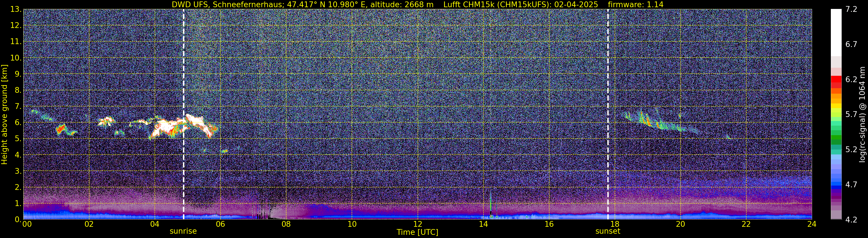This screenshot has height=238, width=868.
Task: Click height axis tick '13.'
Action: (16, 10)
